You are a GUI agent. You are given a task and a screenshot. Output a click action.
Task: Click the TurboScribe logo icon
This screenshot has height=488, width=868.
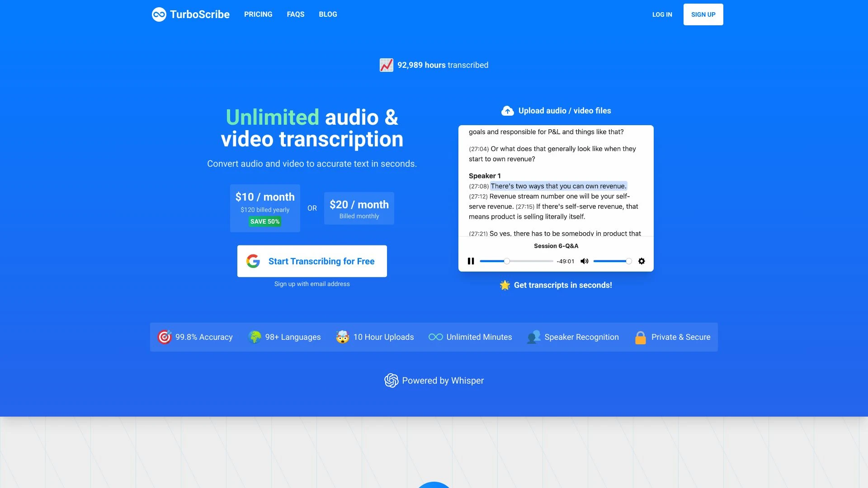[x=158, y=14]
